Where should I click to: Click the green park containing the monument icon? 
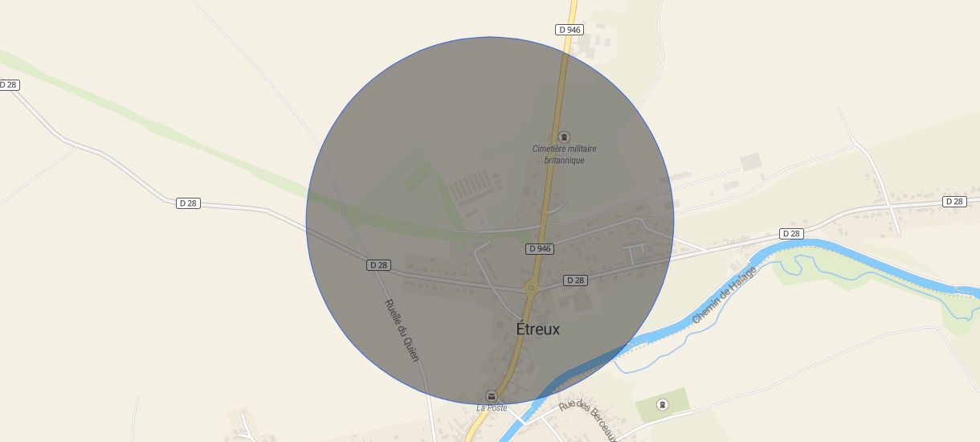[663, 405]
